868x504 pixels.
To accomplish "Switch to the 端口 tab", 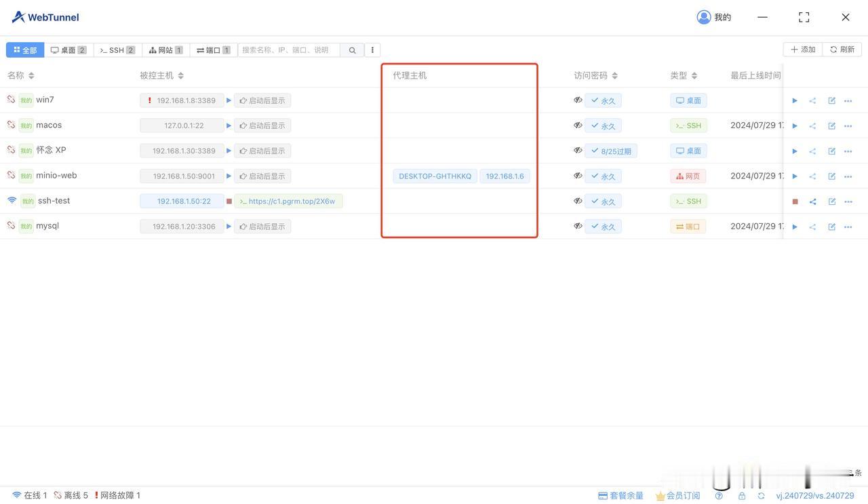I will click(x=214, y=50).
